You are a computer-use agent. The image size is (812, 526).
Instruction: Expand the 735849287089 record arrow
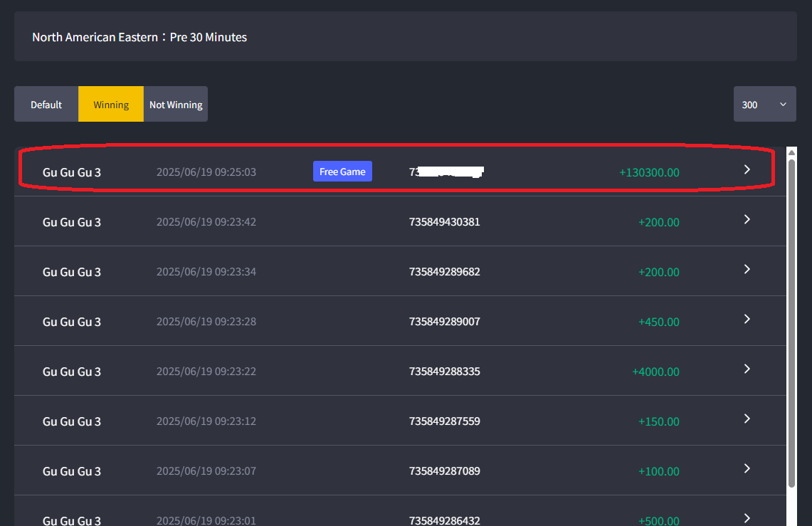click(747, 468)
